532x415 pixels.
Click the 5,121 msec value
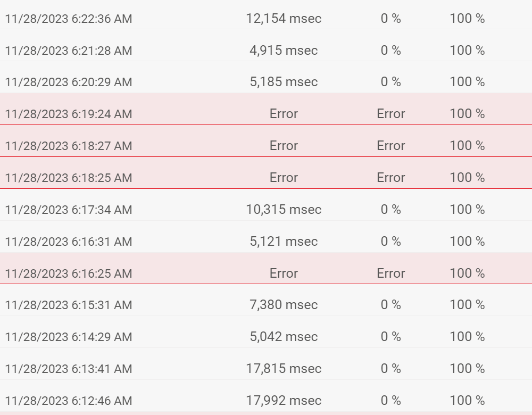284,241
